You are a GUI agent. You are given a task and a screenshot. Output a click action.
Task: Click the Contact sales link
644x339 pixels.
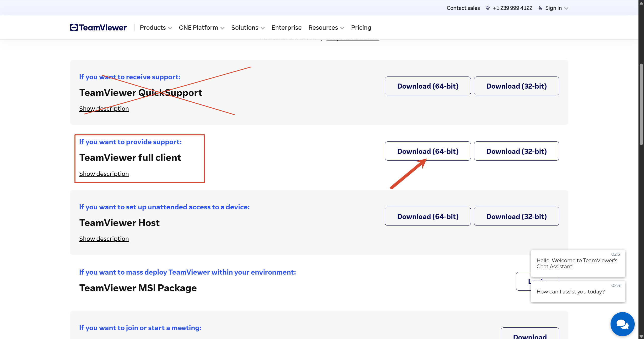[463, 8]
